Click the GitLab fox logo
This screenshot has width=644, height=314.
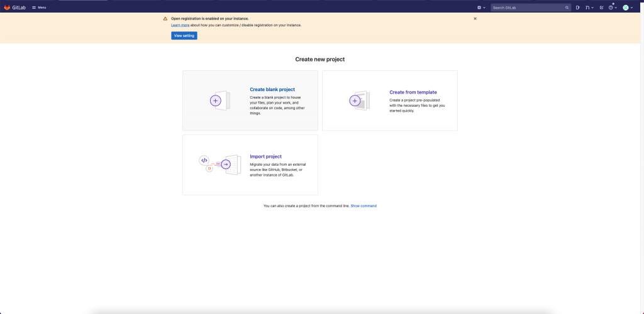click(7, 8)
